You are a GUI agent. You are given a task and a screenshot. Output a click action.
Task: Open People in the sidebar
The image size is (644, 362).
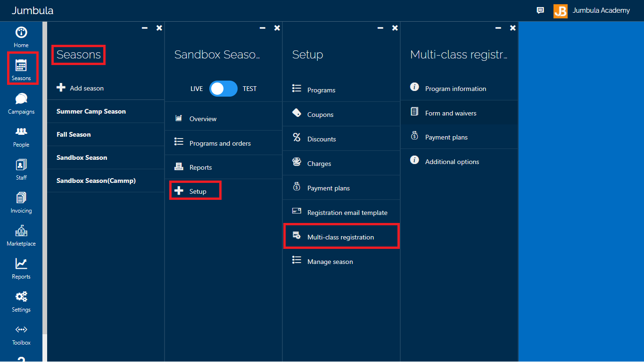(21, 137)
